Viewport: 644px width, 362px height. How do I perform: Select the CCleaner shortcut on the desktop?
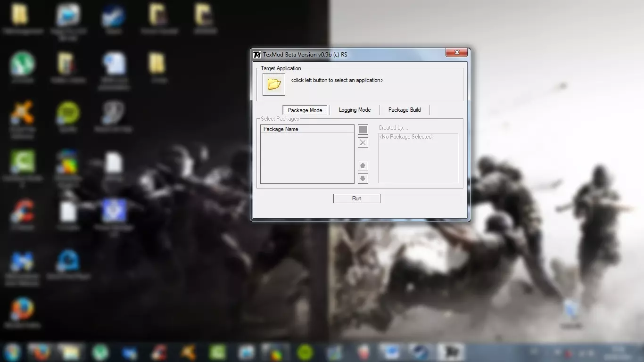(x=22, y=214)
